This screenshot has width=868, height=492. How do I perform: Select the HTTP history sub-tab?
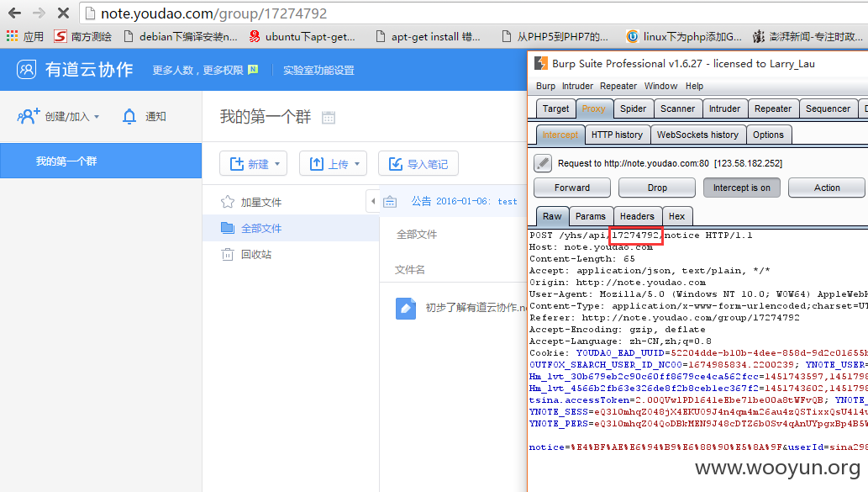(617, 135)
